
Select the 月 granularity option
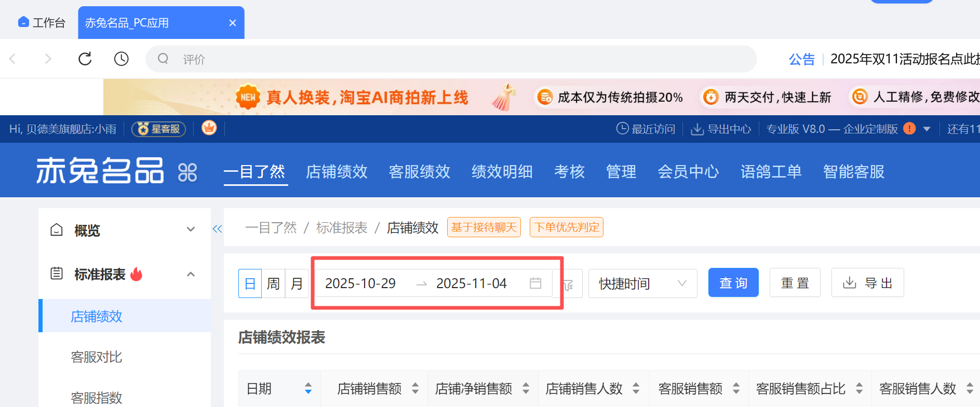pyautogui.click(x=297, y=283)
